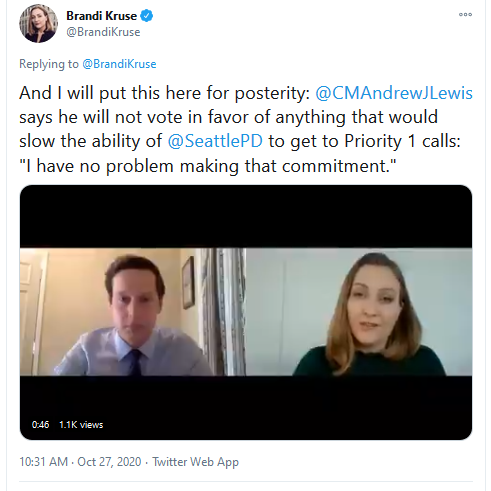This screenshot has width=491, height=491.
Task: Select the quoted commitment sentence in tweet
Action: click(208, 166)
